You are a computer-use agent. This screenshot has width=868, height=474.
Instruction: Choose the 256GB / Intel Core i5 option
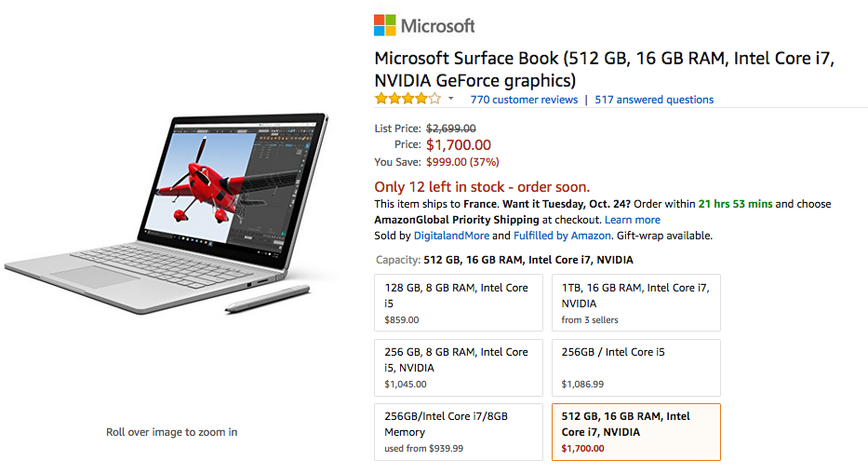tap(635, 367)
